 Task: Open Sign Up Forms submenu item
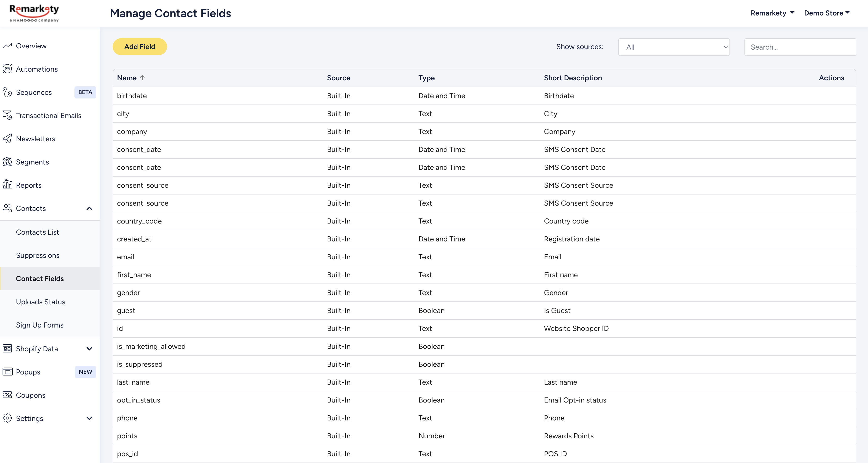(39, 325)
